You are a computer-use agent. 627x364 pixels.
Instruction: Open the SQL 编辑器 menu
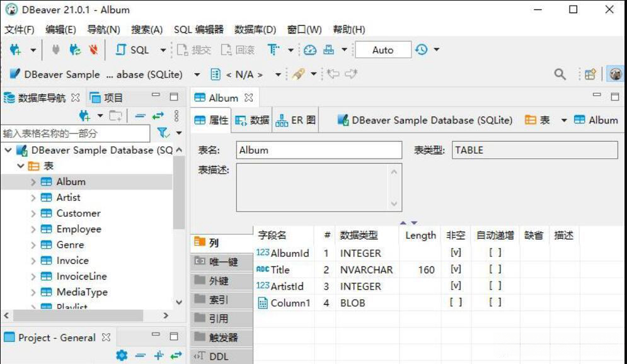tap(198, 30)
